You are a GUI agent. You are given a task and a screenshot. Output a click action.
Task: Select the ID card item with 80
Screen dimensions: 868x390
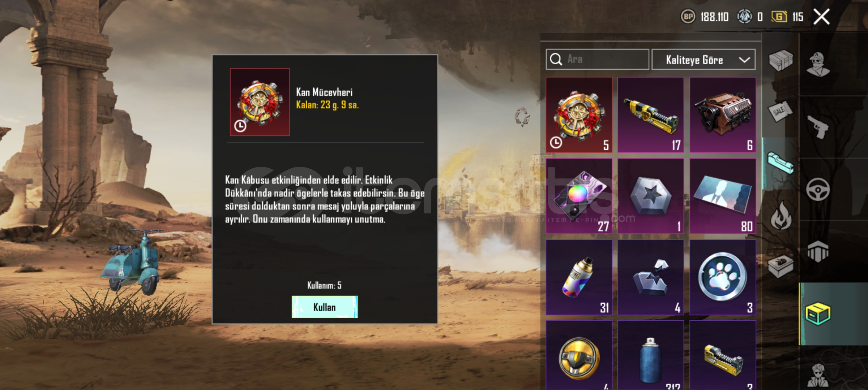pos(723,196)
